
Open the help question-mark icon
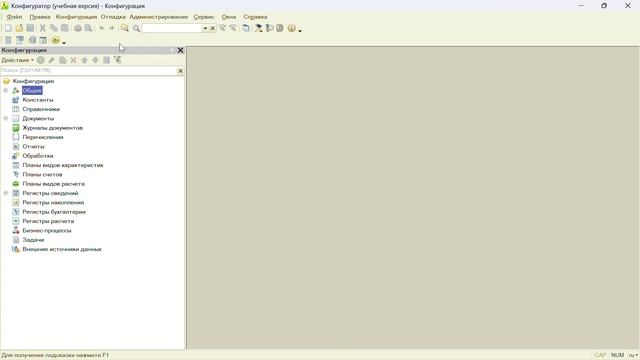[269, 28]
